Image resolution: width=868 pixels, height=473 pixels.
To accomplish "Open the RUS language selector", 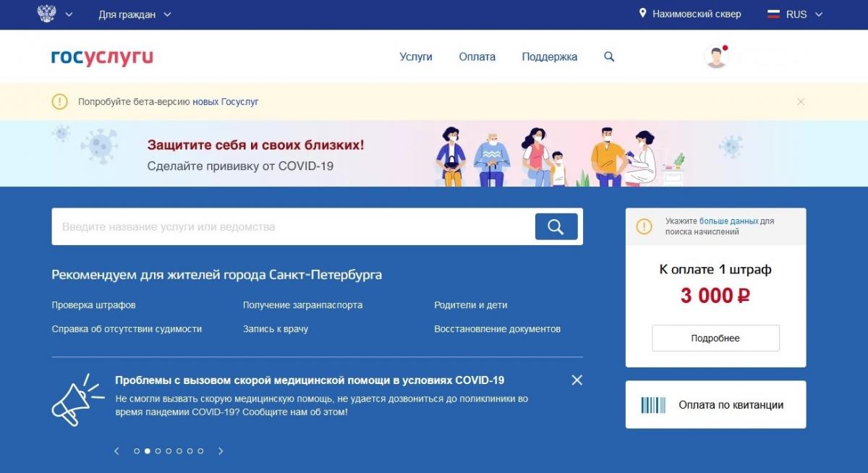I will 795,14.
